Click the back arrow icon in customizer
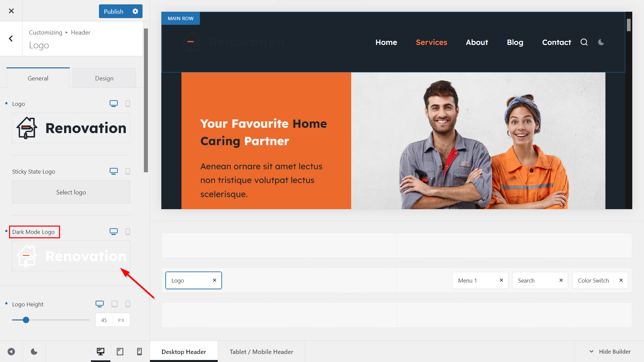 tap(11, 39)
